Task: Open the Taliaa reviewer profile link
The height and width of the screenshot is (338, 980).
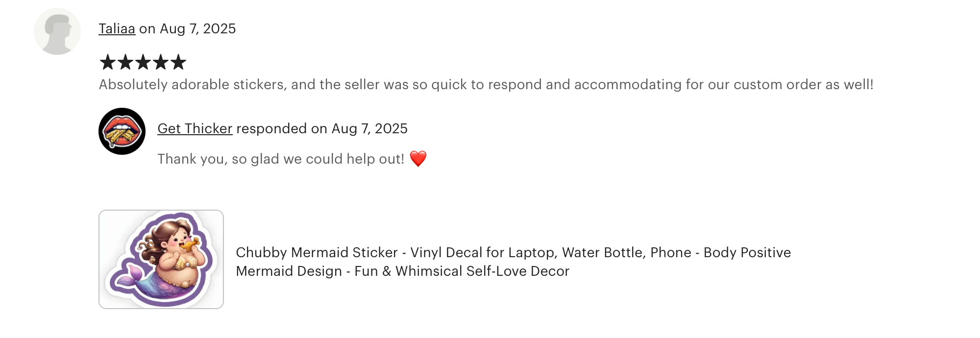Action: (117, 29)
